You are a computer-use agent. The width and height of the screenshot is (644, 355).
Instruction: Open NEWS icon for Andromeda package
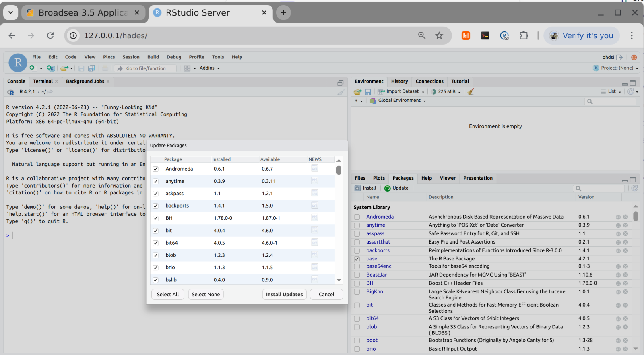314,168
